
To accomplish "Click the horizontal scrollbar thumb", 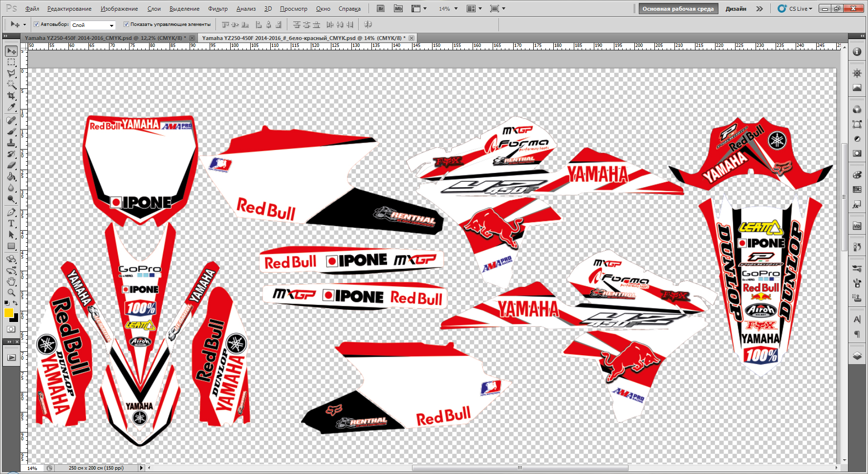I will point(520,468).
